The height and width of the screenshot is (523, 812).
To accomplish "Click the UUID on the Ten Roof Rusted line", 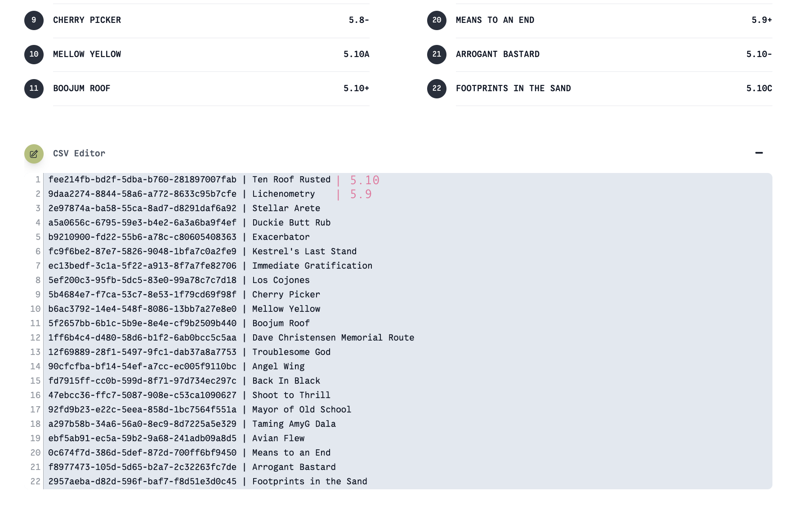I will tap(142, 179).
